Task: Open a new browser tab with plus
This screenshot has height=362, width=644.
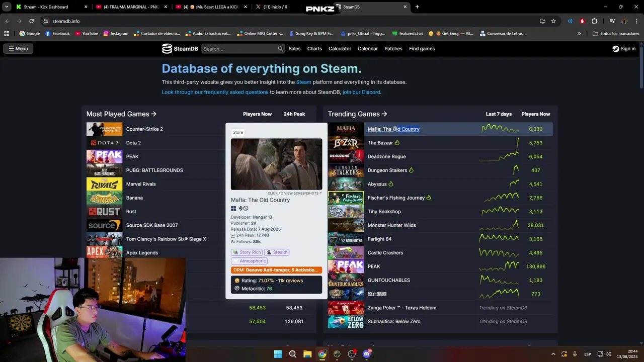Action: click(x=417, y=7)
